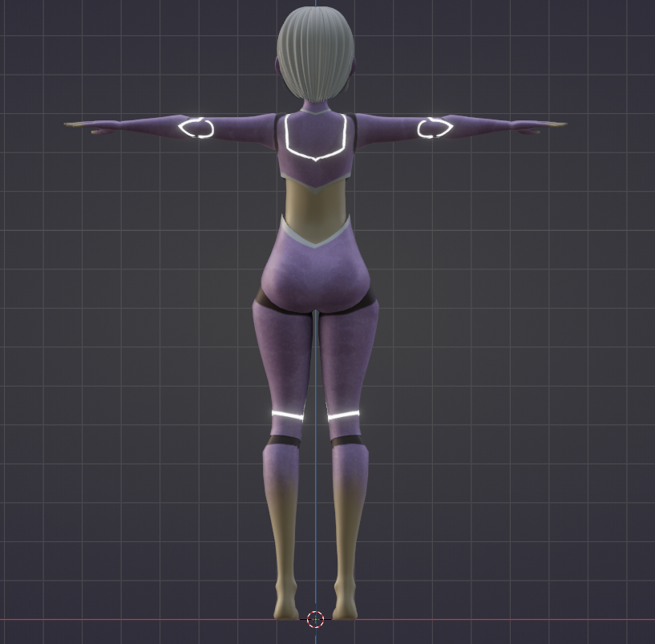Viewport: 655px width, 644px height.
Task: Click the glowing emblem on the right arm
Action: pos(435,128)
